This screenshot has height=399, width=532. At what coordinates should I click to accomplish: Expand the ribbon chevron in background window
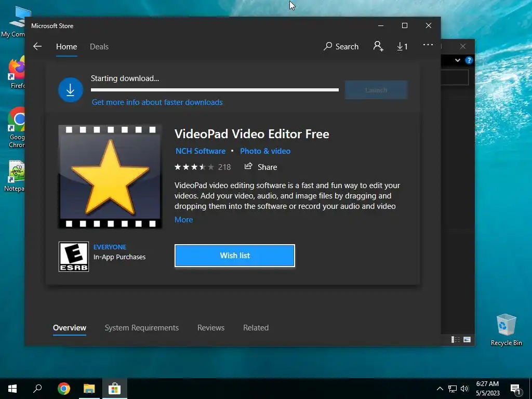coord(458,60)
